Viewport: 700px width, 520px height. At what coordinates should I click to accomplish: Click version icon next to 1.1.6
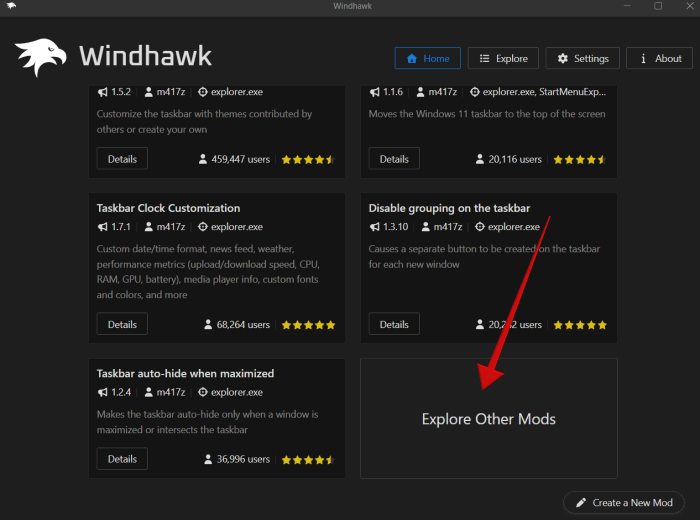[x=375, y=92]
